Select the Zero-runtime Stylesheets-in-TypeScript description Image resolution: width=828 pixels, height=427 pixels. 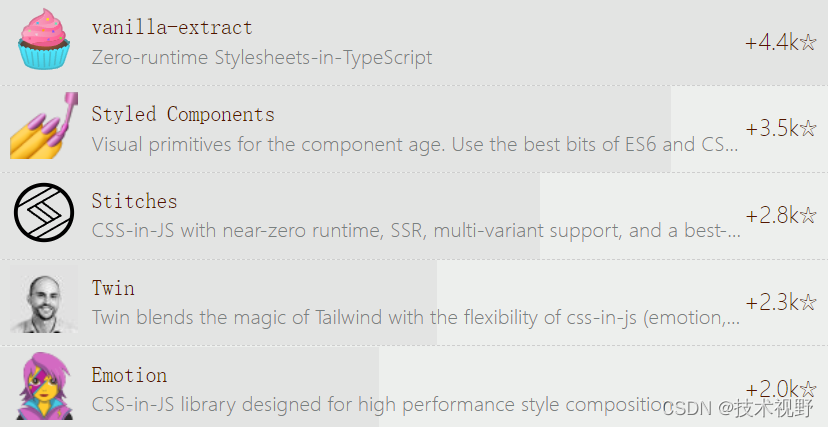(x=262, y=57)
